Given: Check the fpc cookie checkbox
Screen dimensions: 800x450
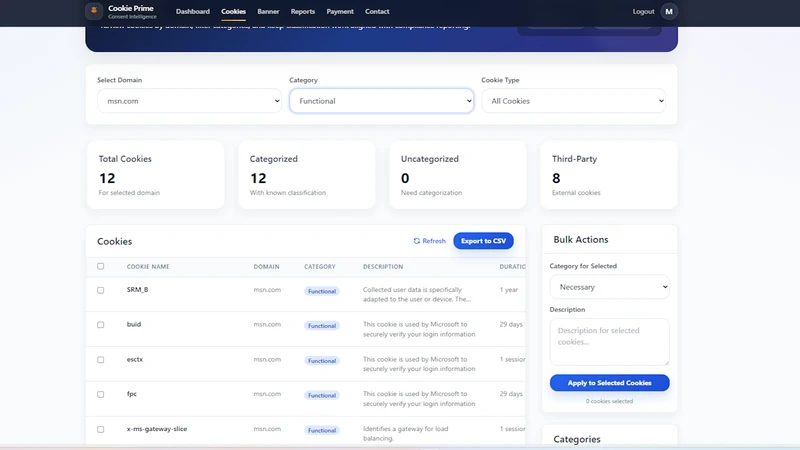Looking at the screenshot, I should click(101, 394).
